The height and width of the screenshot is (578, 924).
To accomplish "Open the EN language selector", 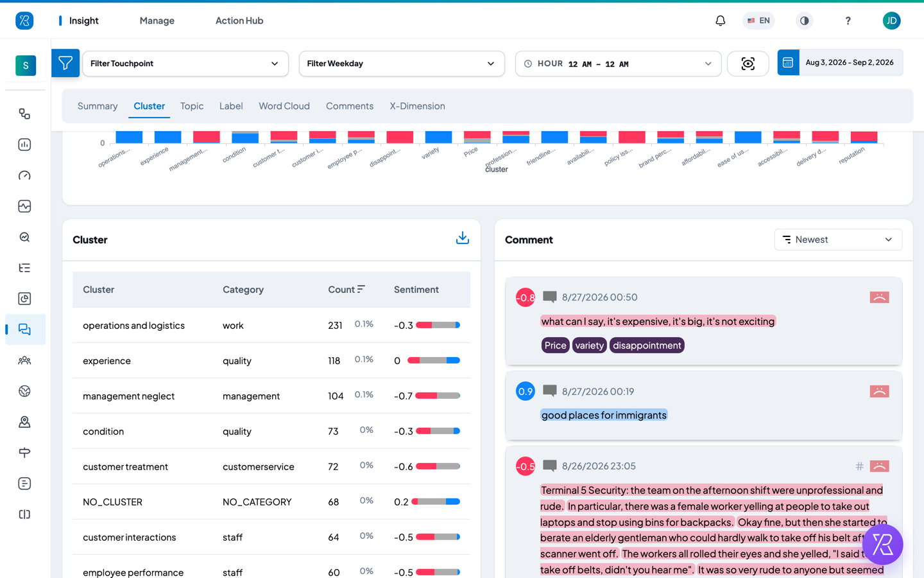I will [758, 21].
